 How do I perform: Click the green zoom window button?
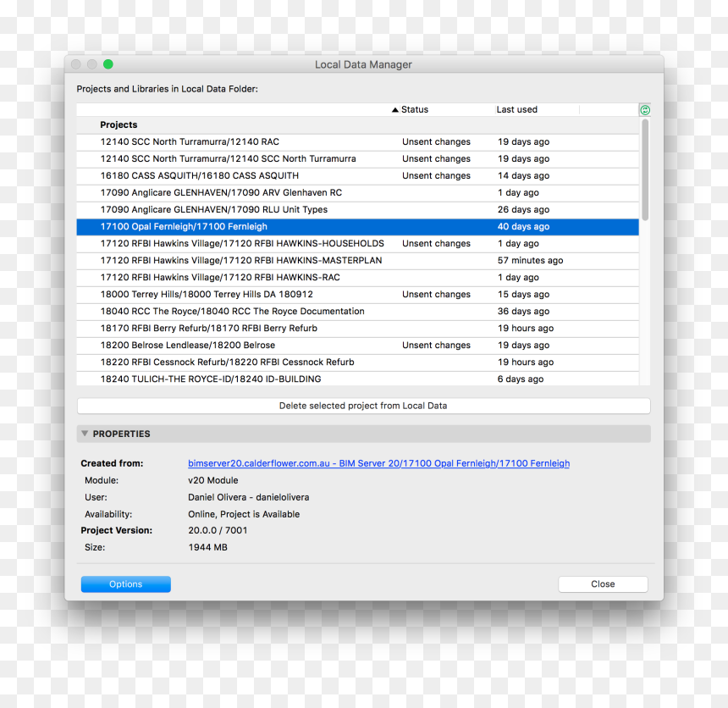pos(108,64)
